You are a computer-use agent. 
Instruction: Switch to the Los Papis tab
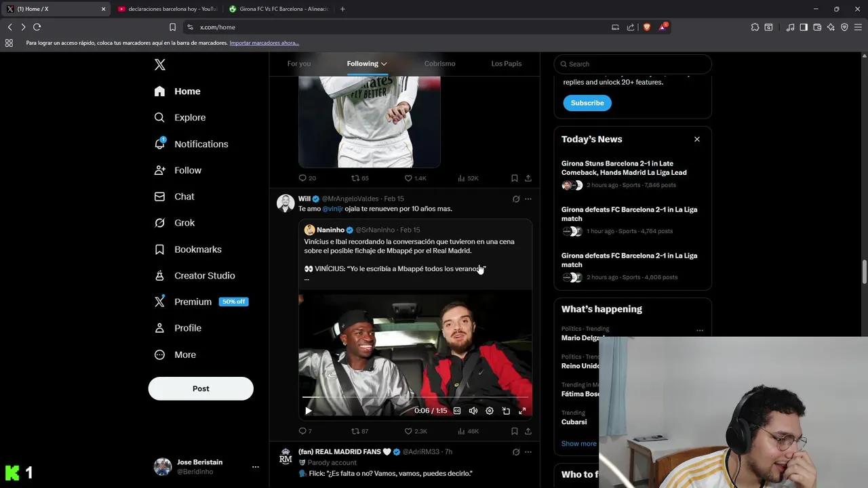pos(507,64)
